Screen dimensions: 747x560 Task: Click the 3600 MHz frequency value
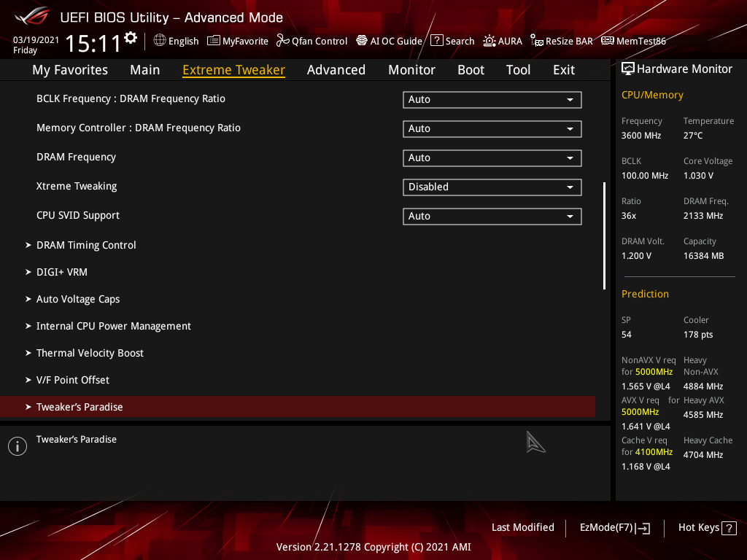(641, 136)
